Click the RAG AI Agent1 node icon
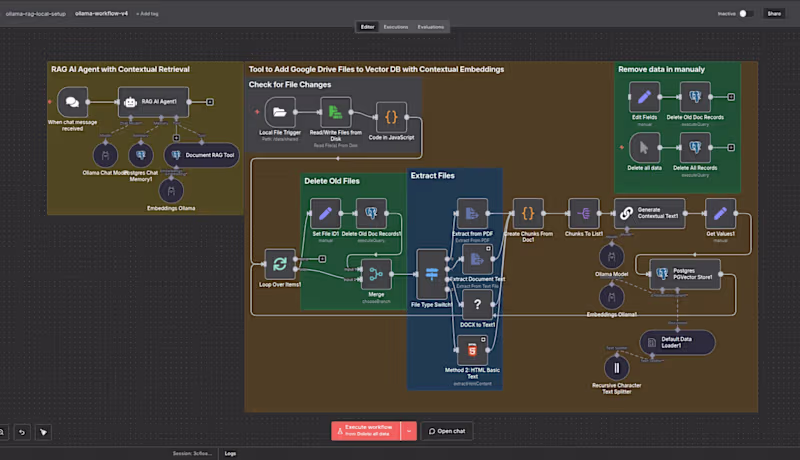The height and width of the screenshot is (460, 800). [129, 102]
